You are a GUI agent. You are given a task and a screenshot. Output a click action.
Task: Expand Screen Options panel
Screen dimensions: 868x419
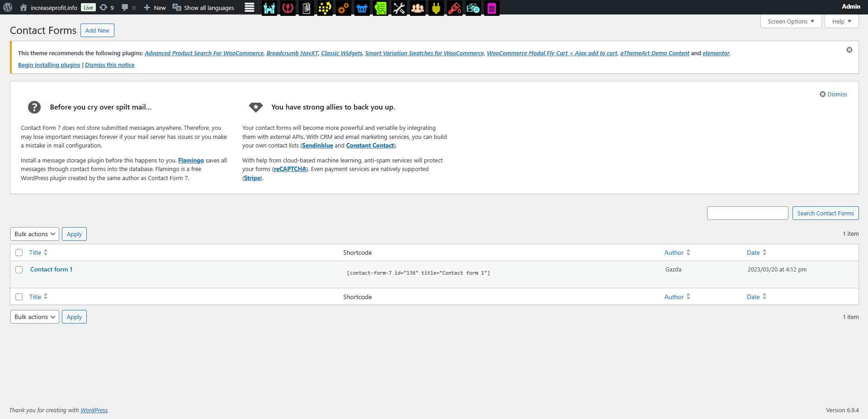coord(791,21)
